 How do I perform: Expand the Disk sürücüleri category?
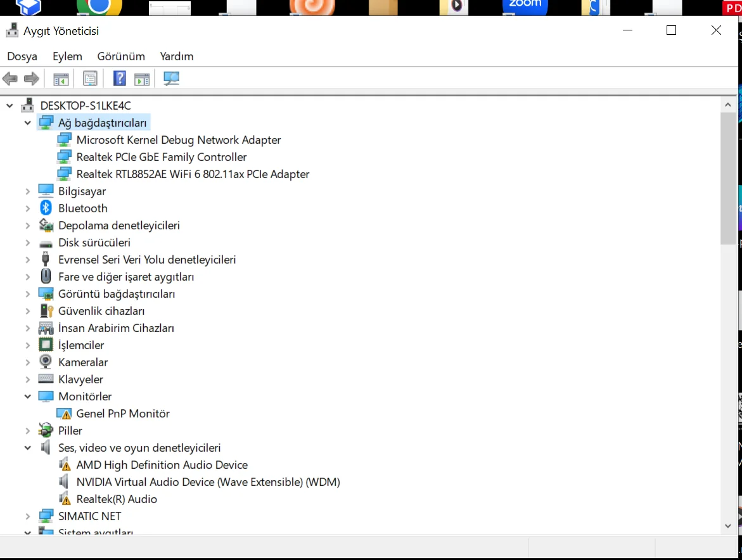(27, 243)
